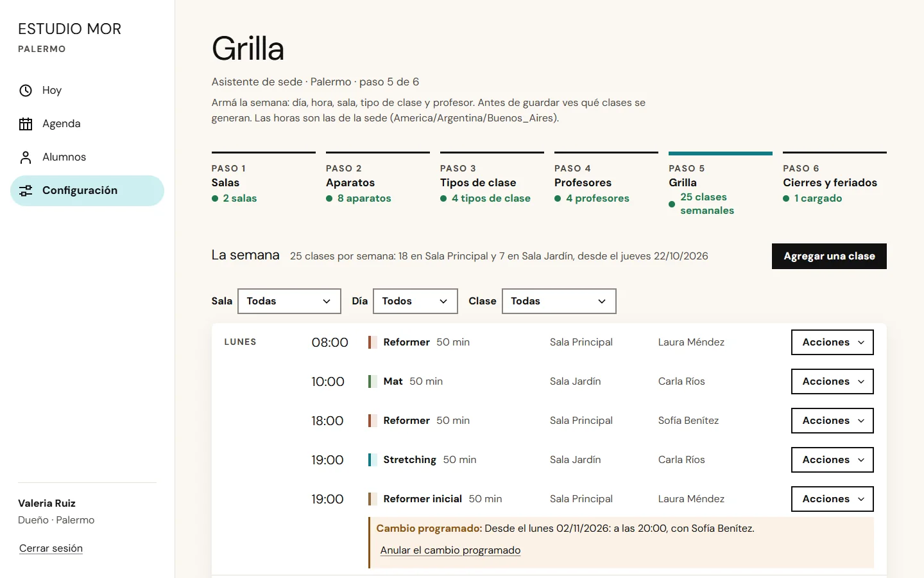
Task: Expand Acciones for the Stretching class
Action: pos(832,460)
